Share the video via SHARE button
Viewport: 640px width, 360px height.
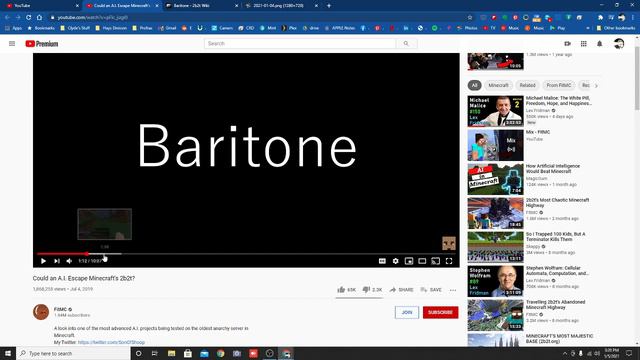pos(401,290)
